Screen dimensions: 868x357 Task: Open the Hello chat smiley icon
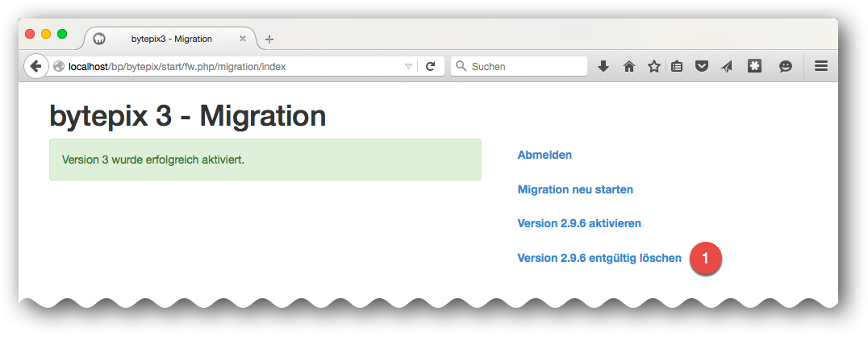785,66
